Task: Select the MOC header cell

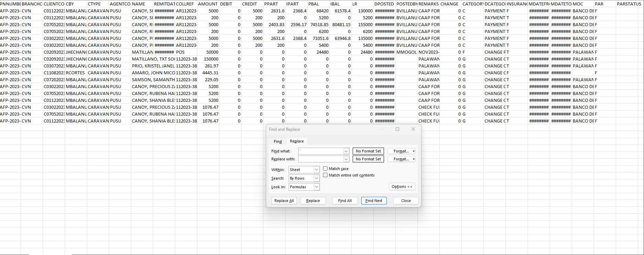Action: pyautogui.click(x=583, y=4)
